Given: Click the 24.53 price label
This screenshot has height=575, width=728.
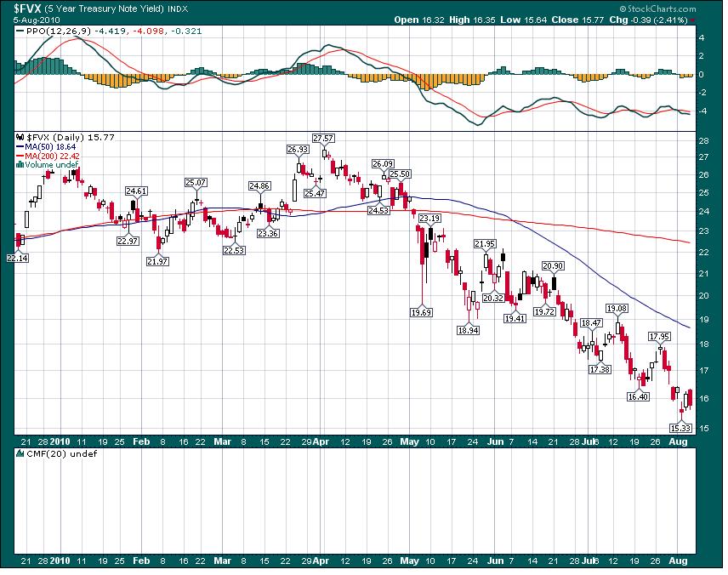Looking at the screenshot, I should pos(378,210).
